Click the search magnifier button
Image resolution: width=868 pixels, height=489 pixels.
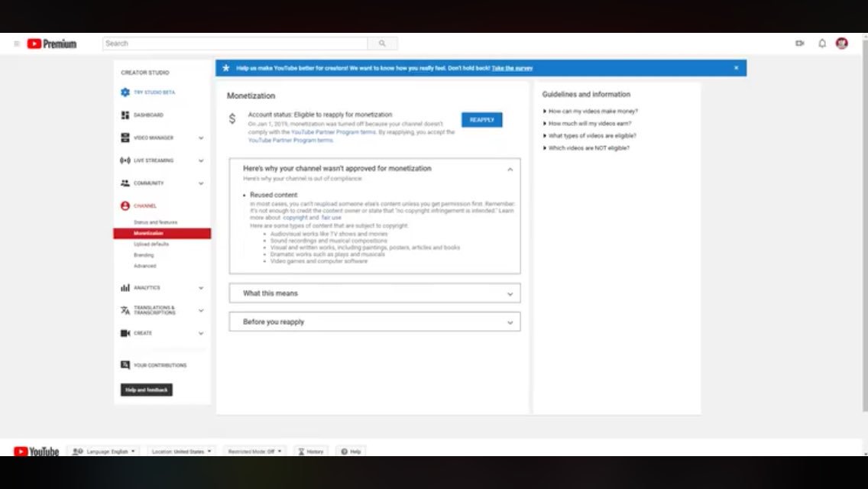(x=382, y=44)
